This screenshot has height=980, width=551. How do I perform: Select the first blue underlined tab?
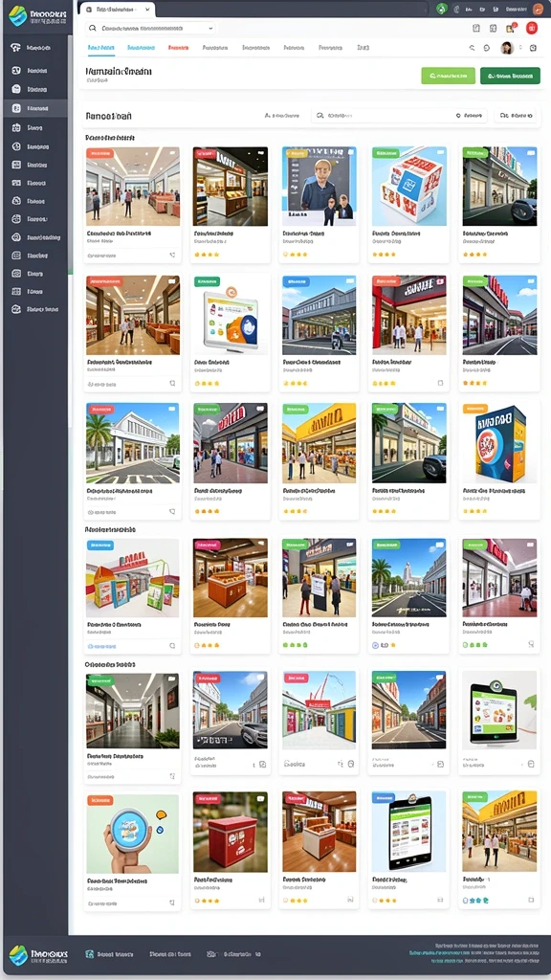coord(101,48)
